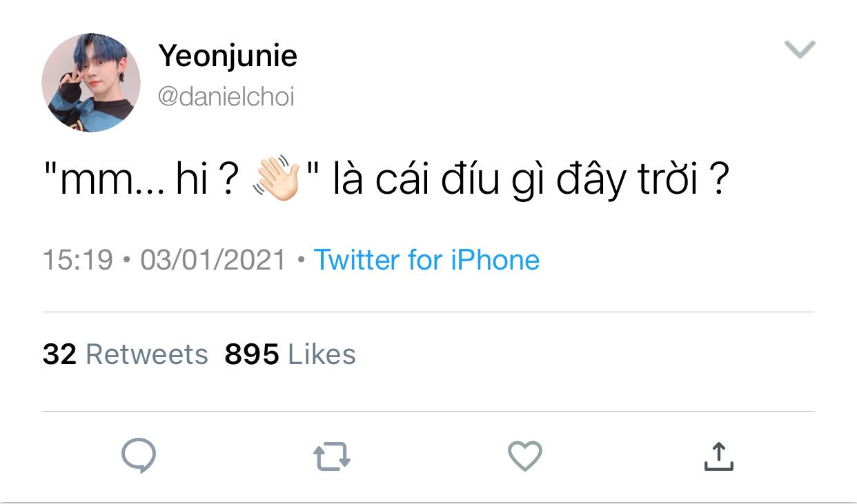This screenshot has height=504, width=857.
Task: Click the reply speech bubble icon
Action: point(139,456)
